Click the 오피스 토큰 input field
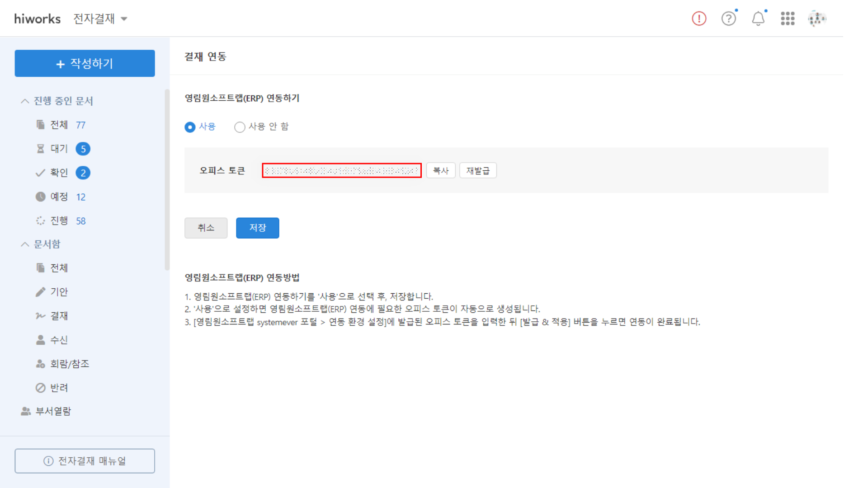Image resolution: width=868 pixels, height=488 pixels. point(342,170)
